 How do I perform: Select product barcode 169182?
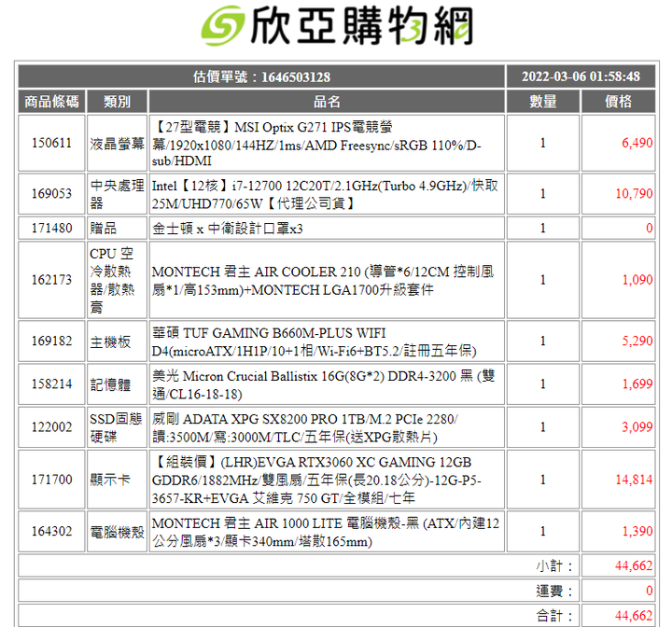tap(51, 341)
